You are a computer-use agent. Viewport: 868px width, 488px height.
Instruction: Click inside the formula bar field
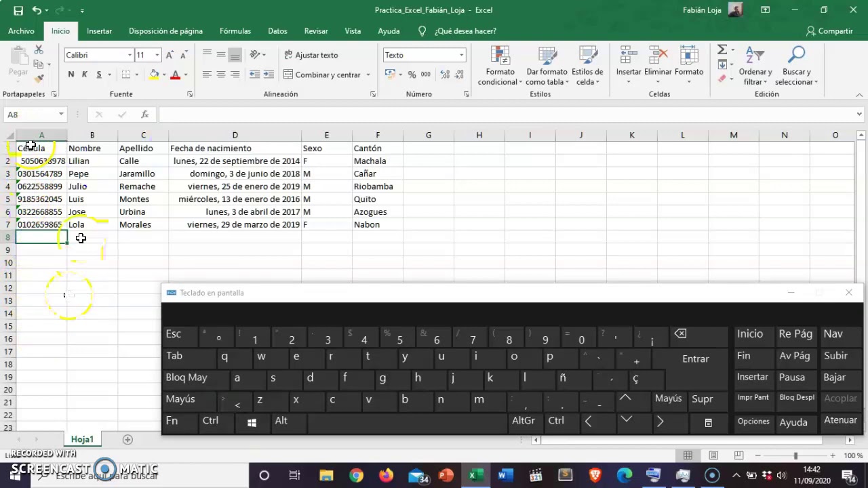[x=506, y=115]
